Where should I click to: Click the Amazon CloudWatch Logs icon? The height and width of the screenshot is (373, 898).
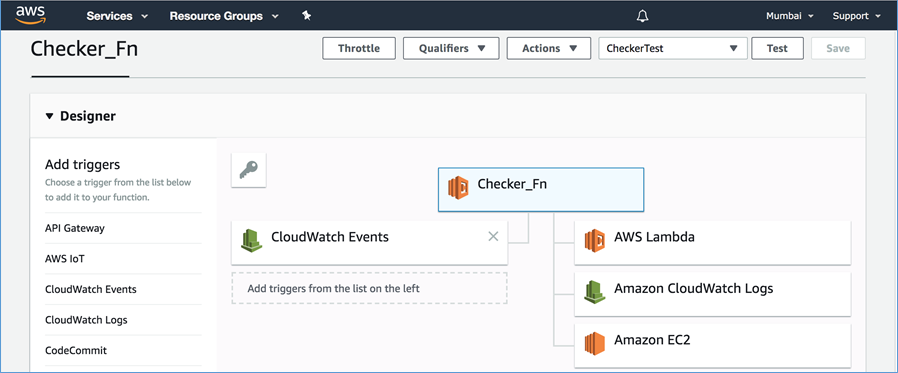[x=594, y=291]
